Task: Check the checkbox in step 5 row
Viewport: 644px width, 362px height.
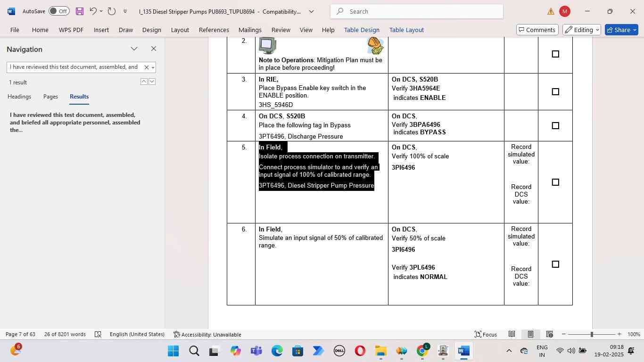Action: pyautogui.click(x=555, y=182)
